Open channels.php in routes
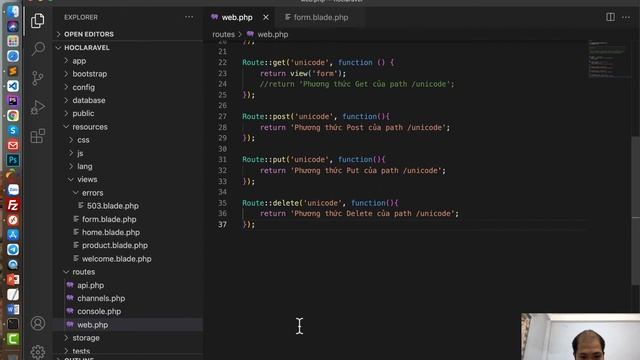This screenshot has height=360, width=640. [x=127, y=298]
